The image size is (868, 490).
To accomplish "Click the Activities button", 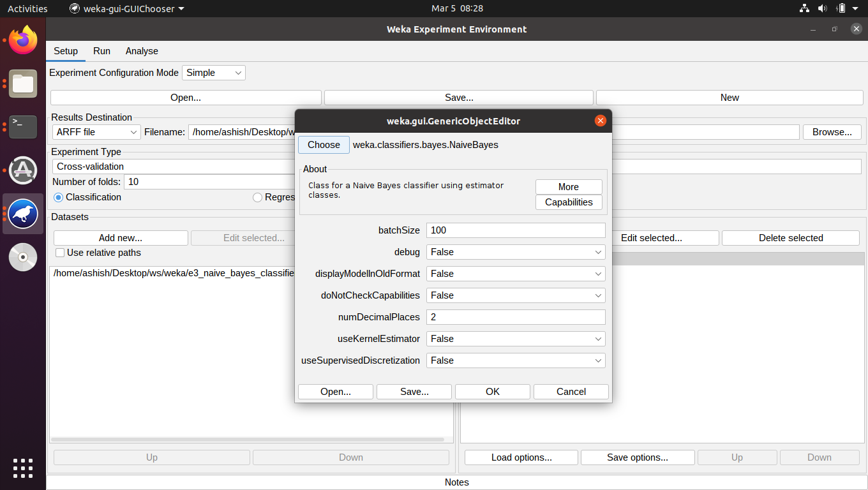I will pyautogui.click(x=27, y=8).
